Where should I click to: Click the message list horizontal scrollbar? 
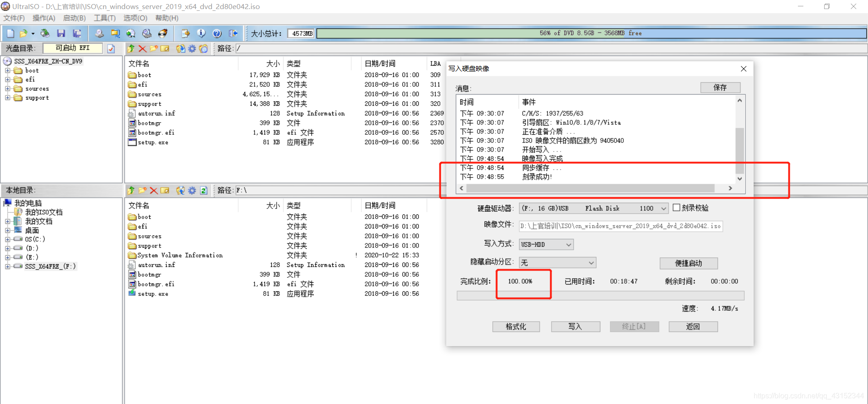[590, 188]
